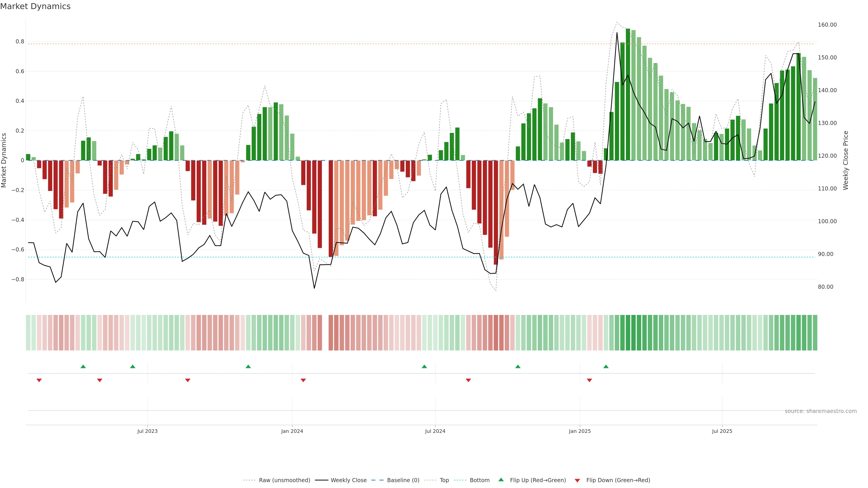Viewport: 868px width, 488px height.
Task: Click the green Flip Up triangle legend icon
Action: click(x=501, y=480)
